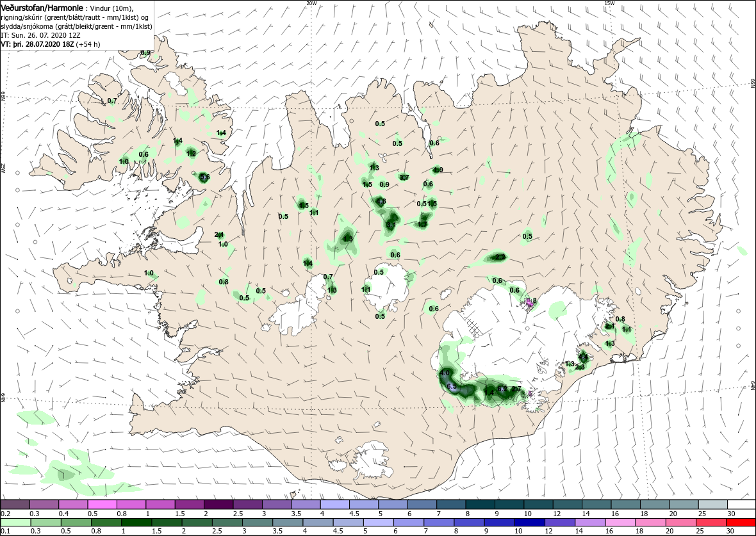
Task: Select the lavender 4 swatch in the top legend row
Action: (x=334, y=505)
